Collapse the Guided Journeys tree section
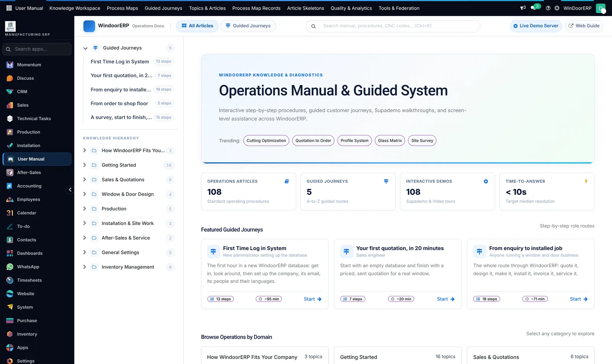Screen dimensions: 612x364 point(85,48)
